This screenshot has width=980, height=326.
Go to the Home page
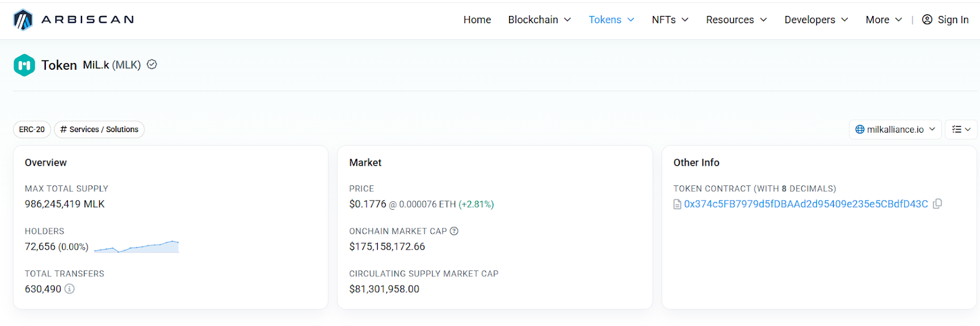[477, 20]
